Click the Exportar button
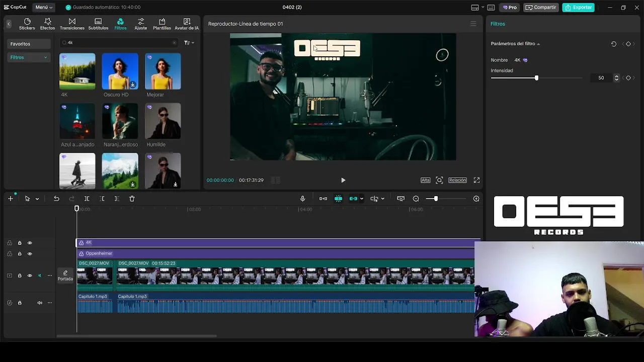 click(x=578, y=8)
